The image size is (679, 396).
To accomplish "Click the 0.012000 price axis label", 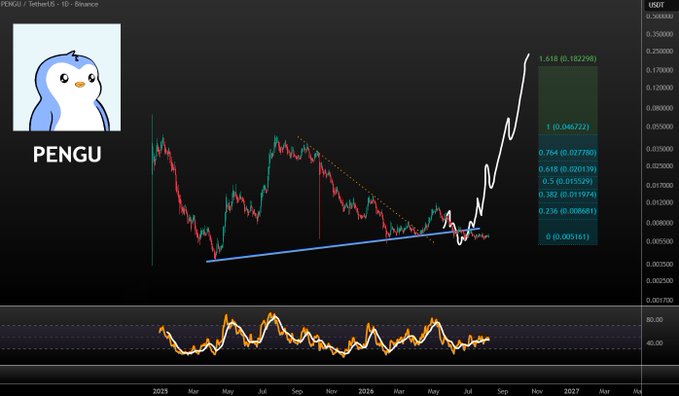I will (660, 202).
